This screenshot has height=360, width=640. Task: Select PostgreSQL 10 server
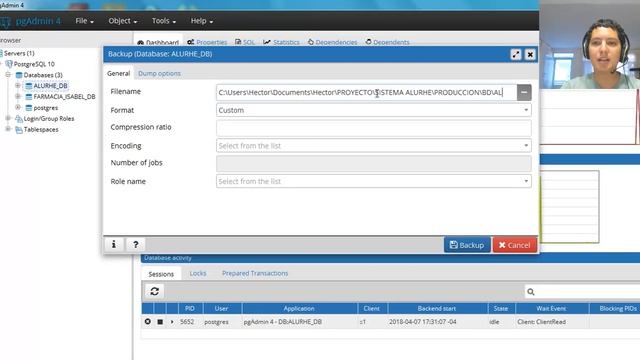point(34,64)
